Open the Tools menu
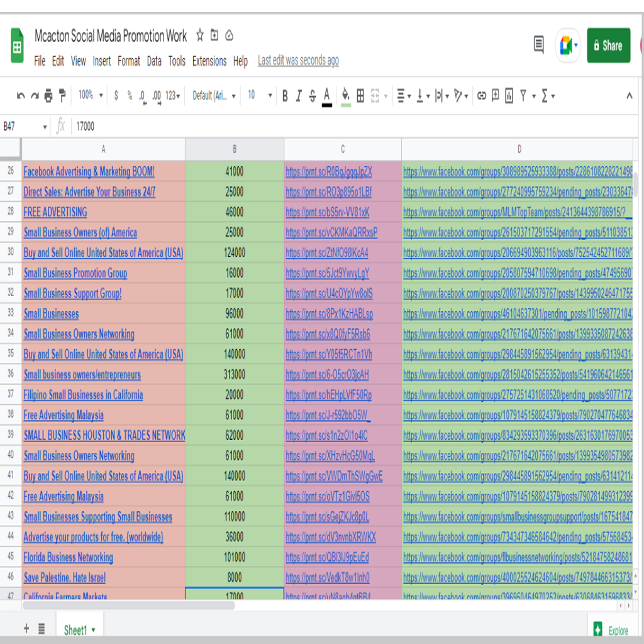This screenshot has height=644, width=644. click(177, 61)
